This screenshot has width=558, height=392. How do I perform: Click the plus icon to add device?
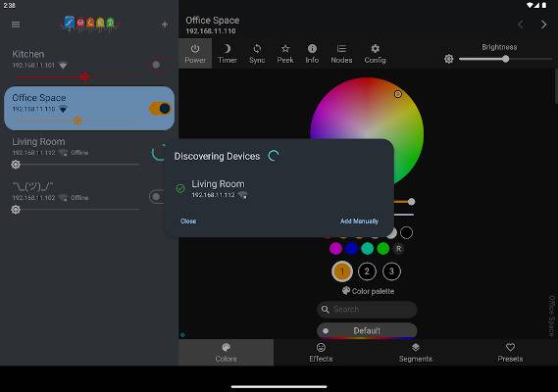pos(165,24)
